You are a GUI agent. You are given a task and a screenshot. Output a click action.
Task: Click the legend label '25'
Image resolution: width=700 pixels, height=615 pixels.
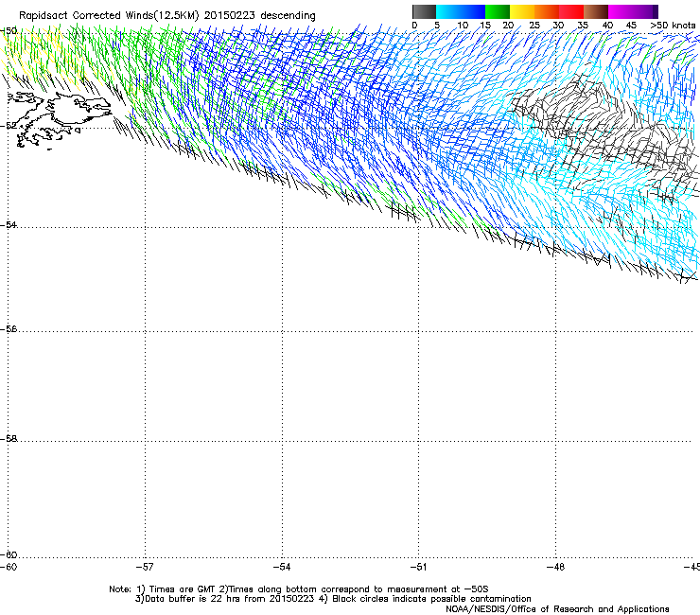[x=534, y=26]
